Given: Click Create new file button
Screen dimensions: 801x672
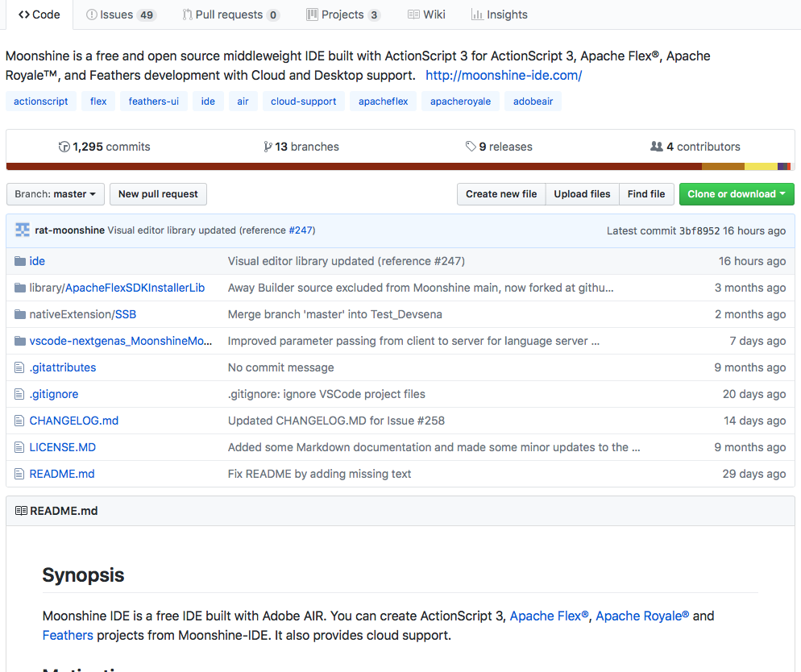Looking at the screenshot, I should (501, 194).
